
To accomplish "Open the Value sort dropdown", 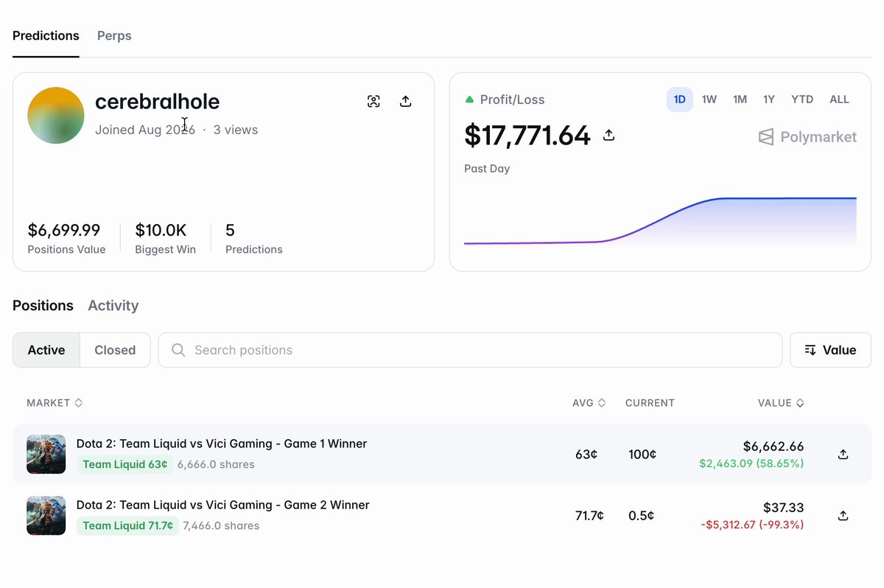I will (x=830, y=350).
